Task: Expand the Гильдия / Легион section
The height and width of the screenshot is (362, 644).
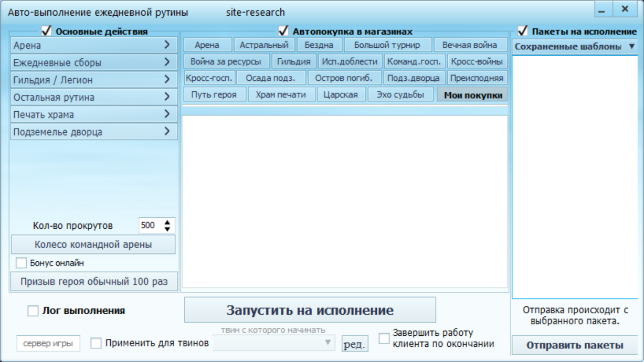Action: coord(94,80)
